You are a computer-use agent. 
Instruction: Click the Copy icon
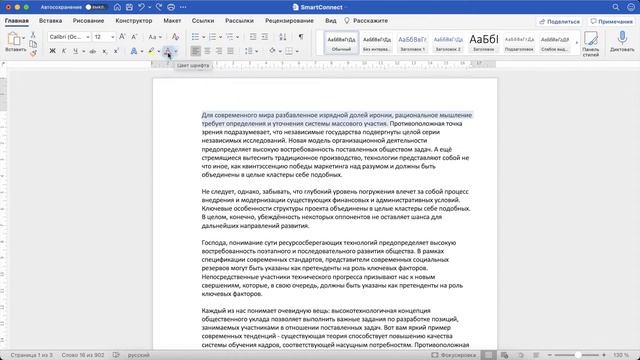pyautogui.click(x=33, y=44)
